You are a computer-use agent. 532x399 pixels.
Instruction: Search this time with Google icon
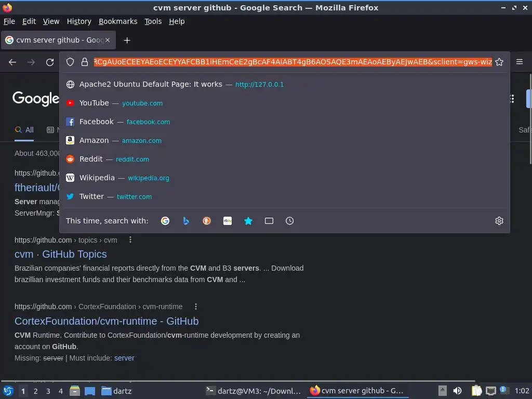tap(165, 221)
